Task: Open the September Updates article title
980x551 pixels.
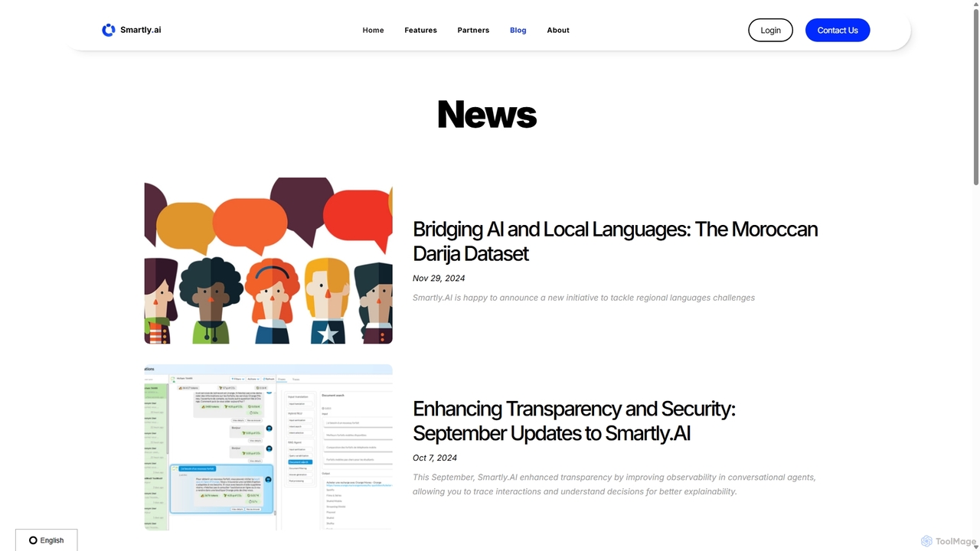Action: click(x=573, y=421)
